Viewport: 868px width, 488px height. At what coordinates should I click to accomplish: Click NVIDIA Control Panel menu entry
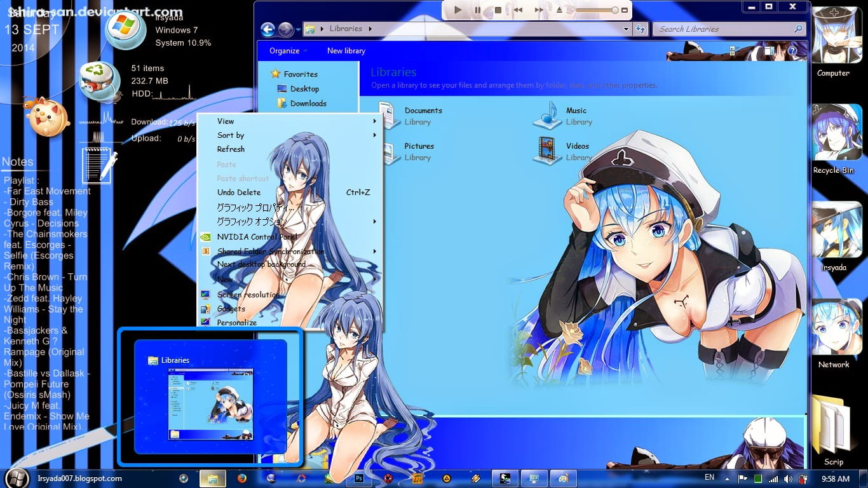tap(257, 237)
